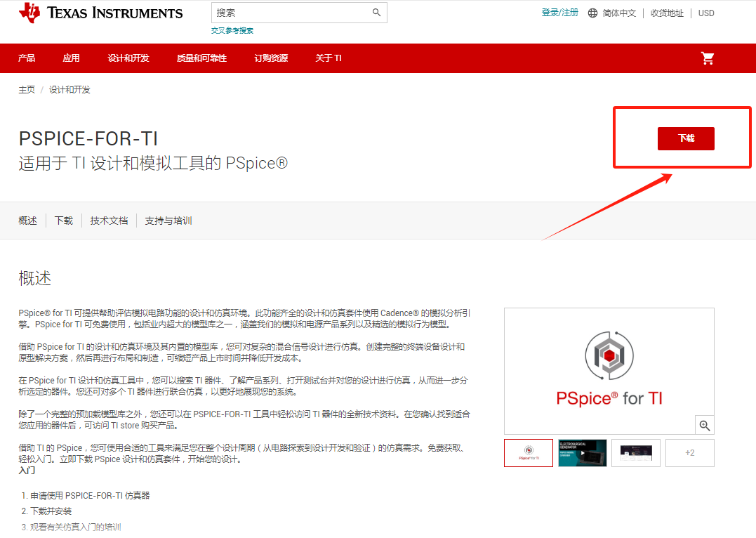The height and width of the screenshot is (538, 756).
Task: Click the 主页 breadcrumb link
Action: click(x=27, y=90)
